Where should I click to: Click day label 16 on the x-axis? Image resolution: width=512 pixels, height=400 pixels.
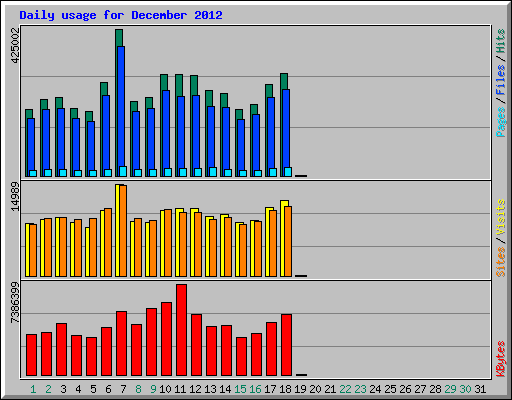255,389
